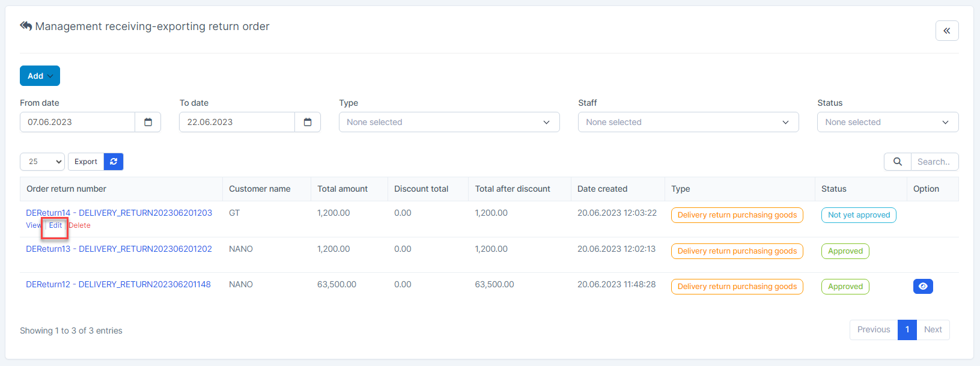The height and width of the screenshot is (366, 980).
Task: Click the eye icon for DEReturn12
Action: (922, 287)
